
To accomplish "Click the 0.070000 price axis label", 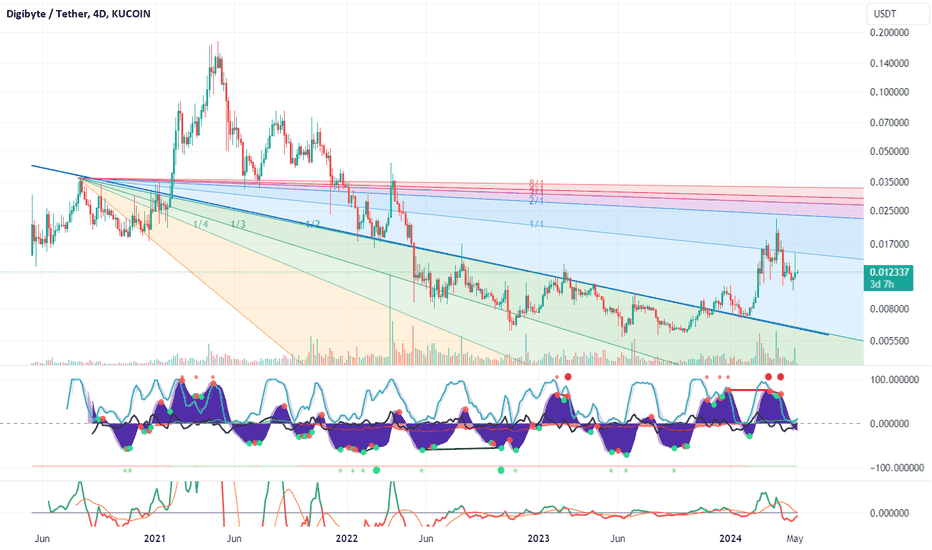I will (x=889, y=123).
